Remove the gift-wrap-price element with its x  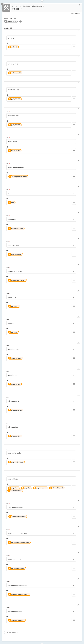[x=79, y=394]
